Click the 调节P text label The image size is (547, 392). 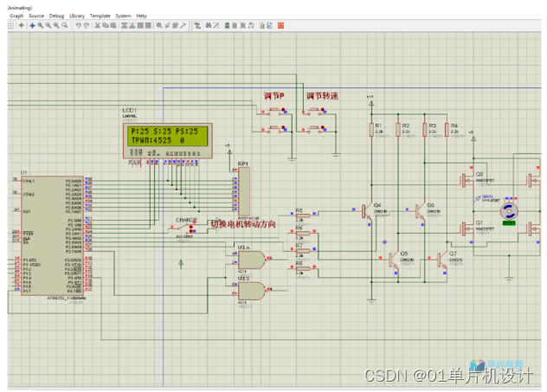[273, 96]
